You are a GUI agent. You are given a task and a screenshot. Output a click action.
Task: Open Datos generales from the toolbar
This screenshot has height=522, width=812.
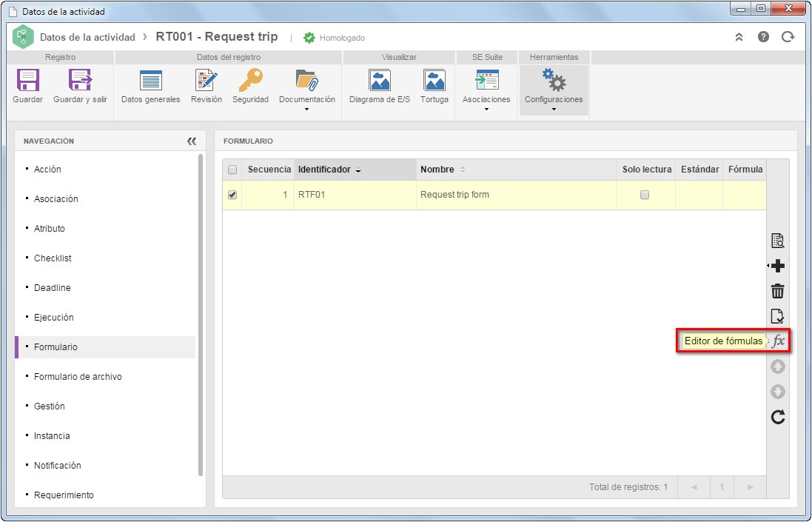[x=151, y=80]
